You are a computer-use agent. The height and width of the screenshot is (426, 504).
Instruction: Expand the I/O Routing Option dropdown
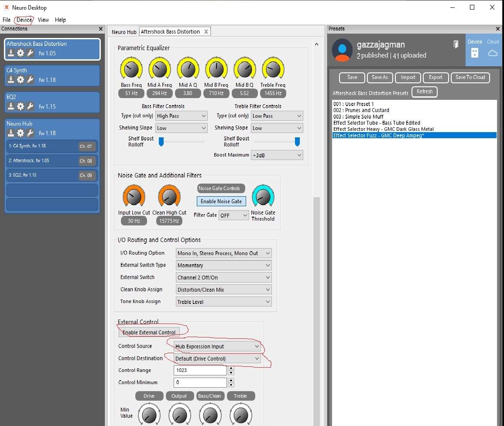click(x=223, y=253)
